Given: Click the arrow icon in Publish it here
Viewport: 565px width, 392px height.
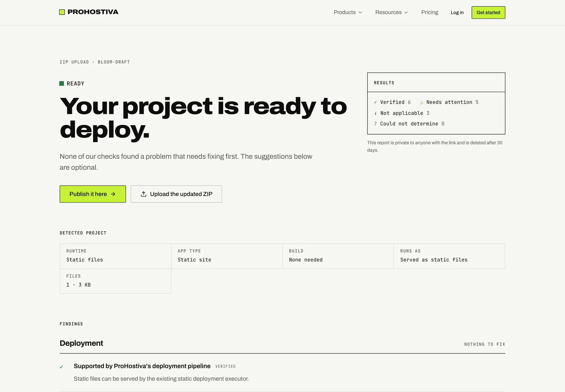Looking at the screenshot, I should click(113, 194).
